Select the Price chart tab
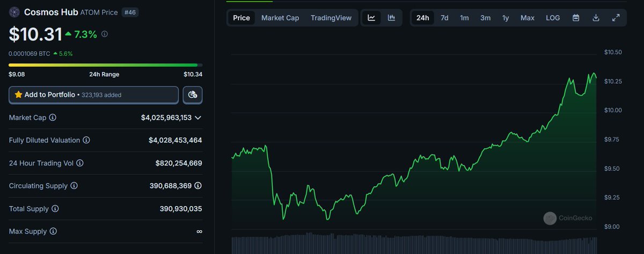Image resolution: width=644 pixels, height=254 pixels. click(241, 18)
